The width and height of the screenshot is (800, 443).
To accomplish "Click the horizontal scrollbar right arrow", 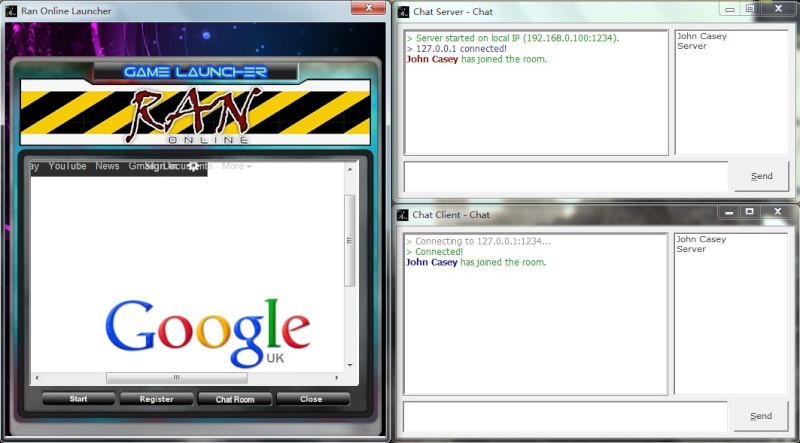I will [337, 378].
